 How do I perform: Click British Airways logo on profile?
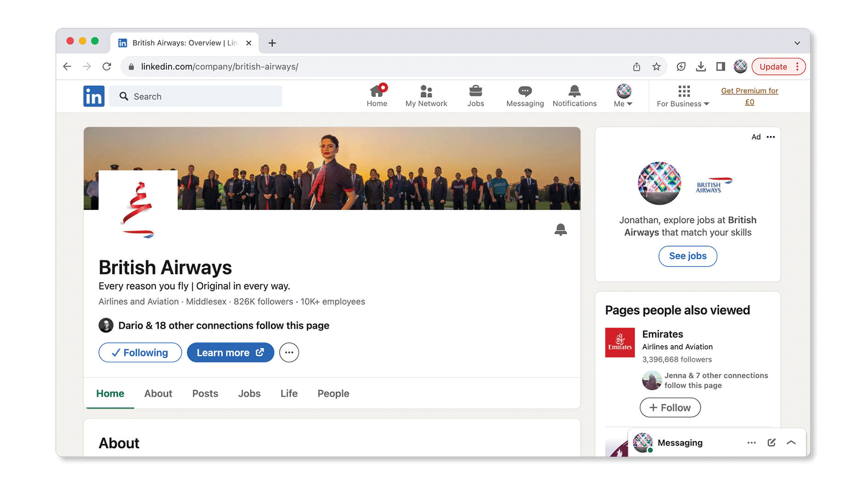pos(138,209)
